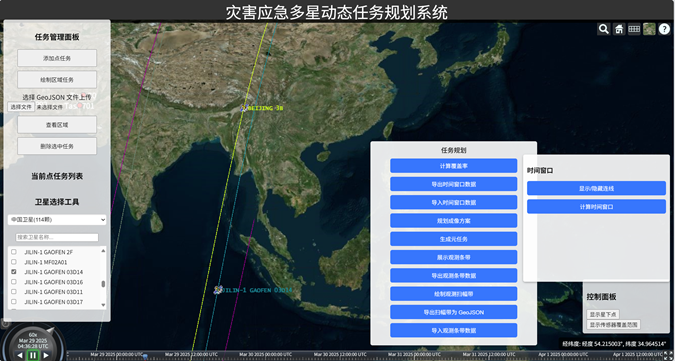Image resolution: width=675 pixels, height=361 pixels.
Task: Pause the animation with the green pause button
Action: pos(33,355)
